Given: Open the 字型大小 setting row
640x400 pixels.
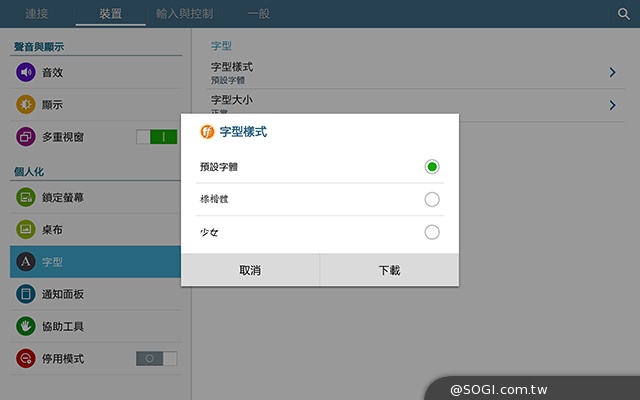Looking at the screenshot, I should pos(416,105).
